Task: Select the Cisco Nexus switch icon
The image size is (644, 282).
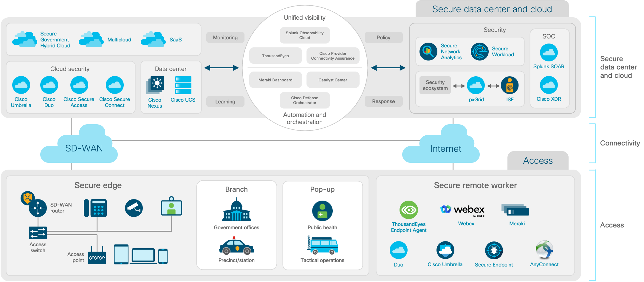Action: point(155,85)
